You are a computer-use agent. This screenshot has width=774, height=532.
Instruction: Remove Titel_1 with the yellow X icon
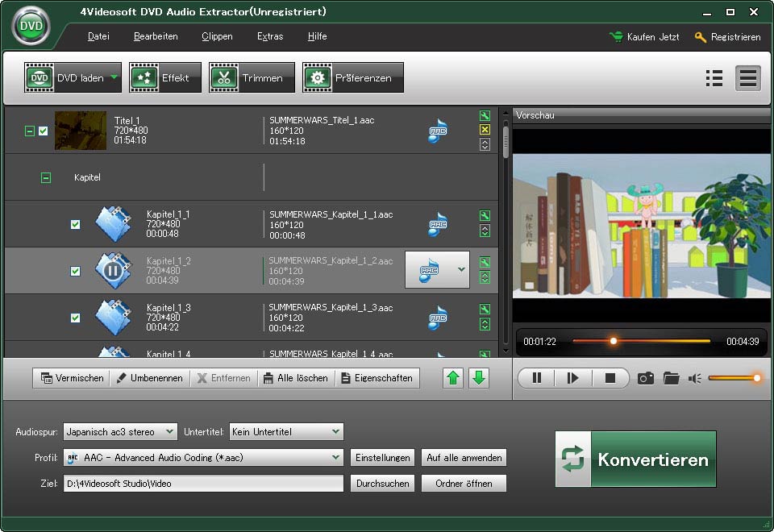tap(485, 130)
